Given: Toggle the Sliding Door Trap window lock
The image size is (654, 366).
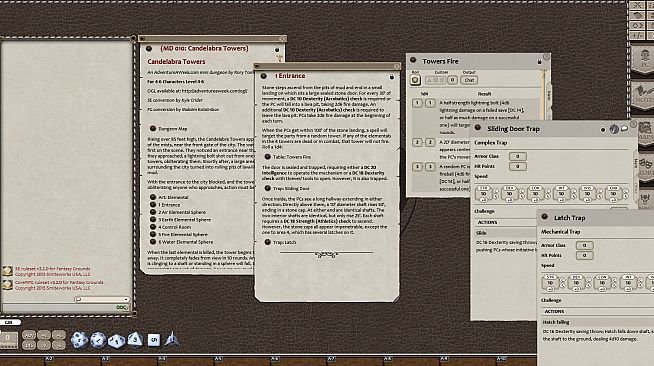Looking at the screenshot, I should [x=603, y=129].
